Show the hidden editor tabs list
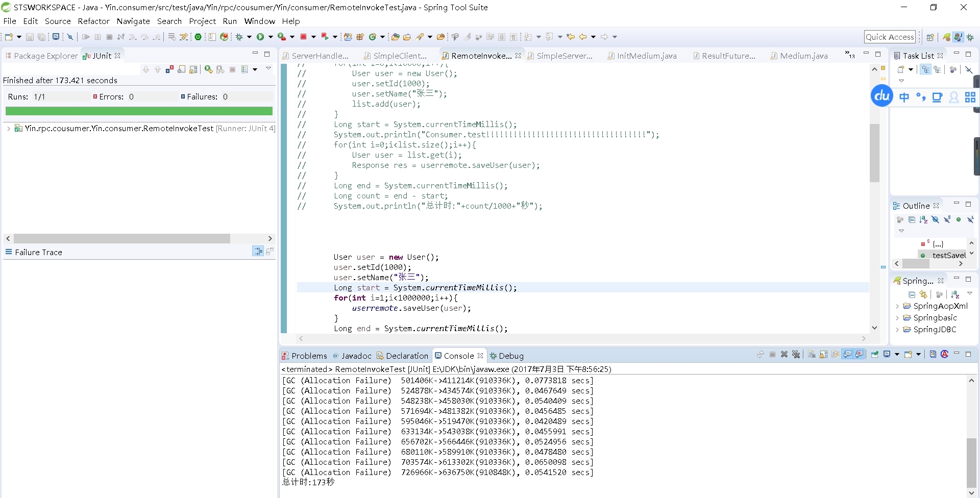The width and height of the screenshot is (980, 498). (850, 55)
